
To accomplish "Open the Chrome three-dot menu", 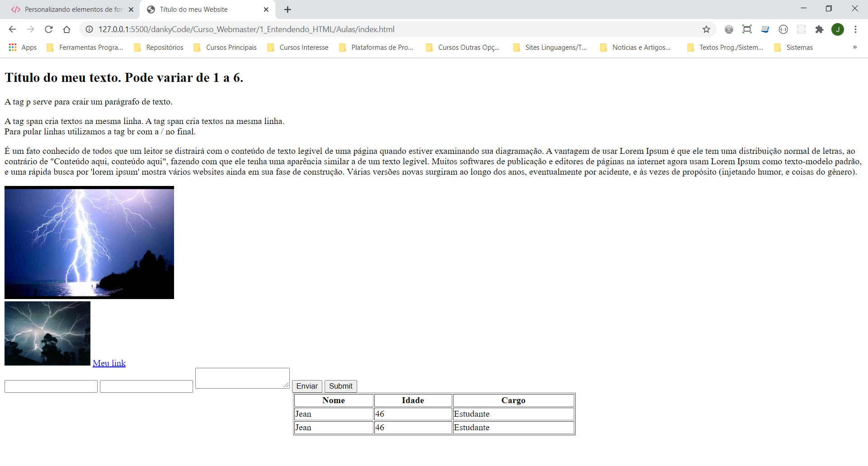I will (x=855, y=29).
